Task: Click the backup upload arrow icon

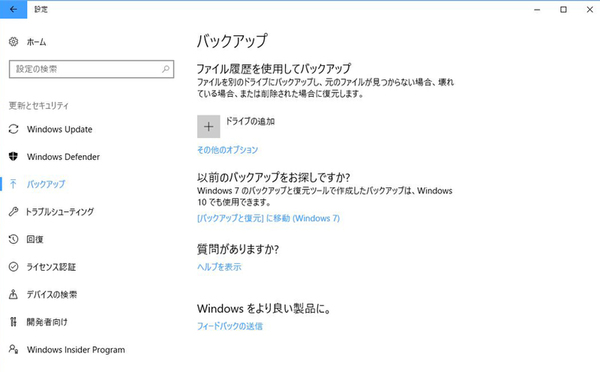Action: point(13,184)
